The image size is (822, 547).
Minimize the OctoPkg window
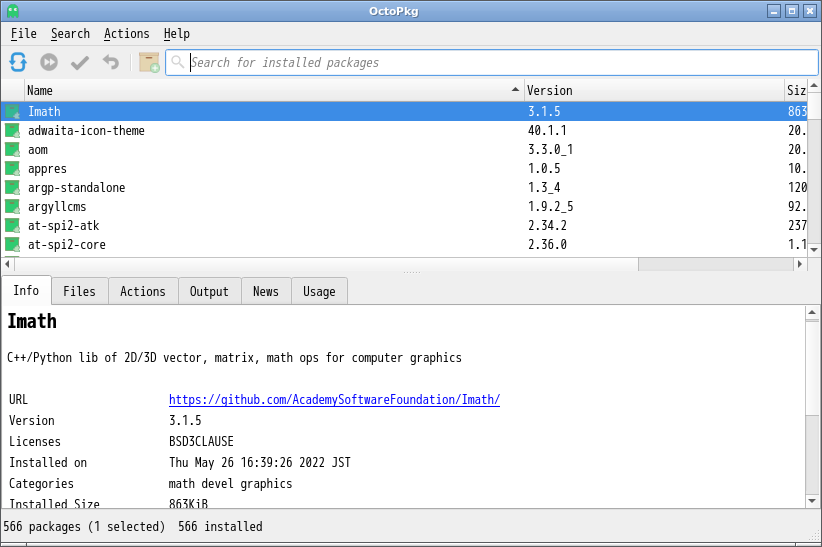click(774, 10)
